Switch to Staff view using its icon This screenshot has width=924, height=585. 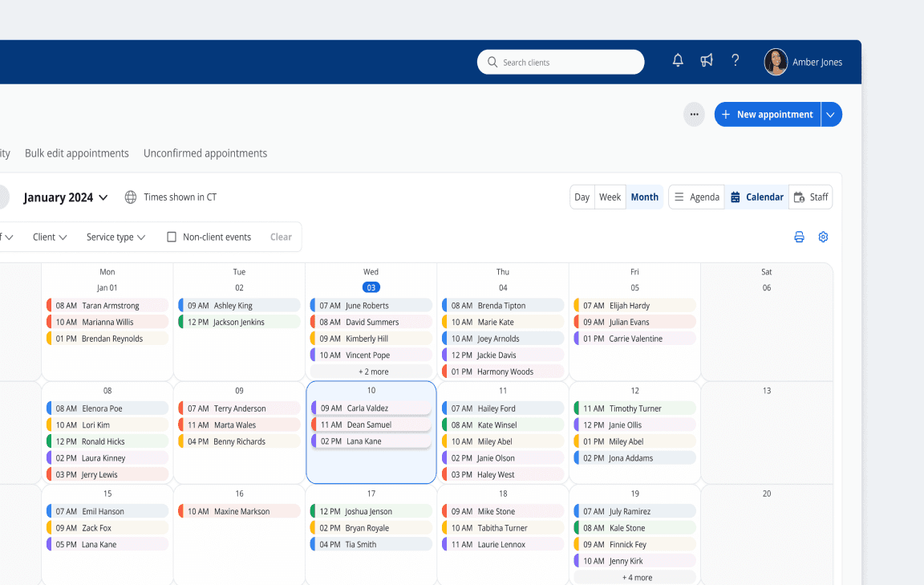810,197
